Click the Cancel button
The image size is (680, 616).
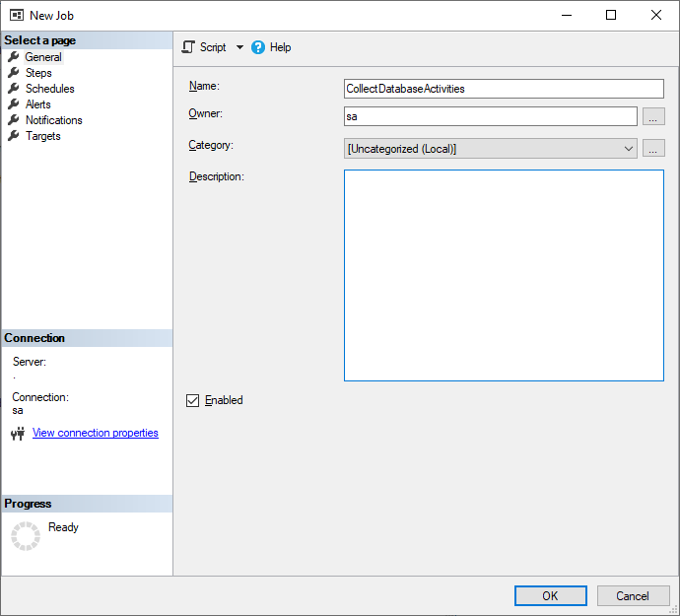633,595
